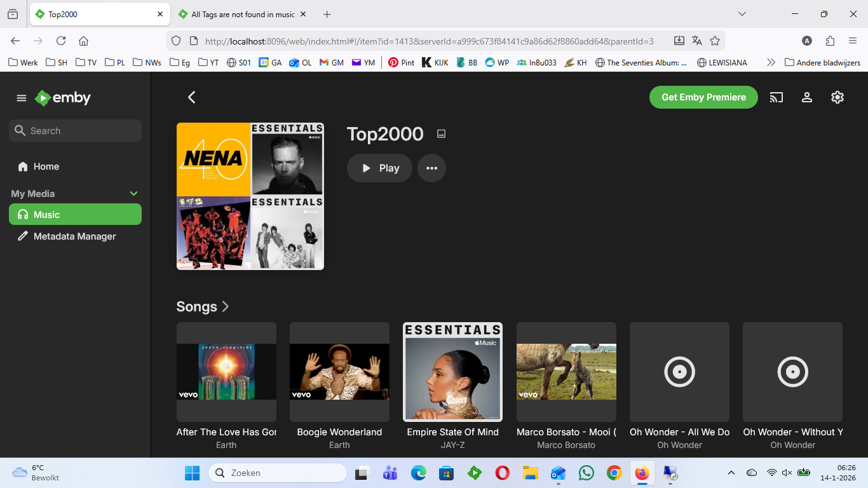Open Metadata Manager in the sidebar
The width and height of the screenshot is (868, 488).
tap(75, 236)
